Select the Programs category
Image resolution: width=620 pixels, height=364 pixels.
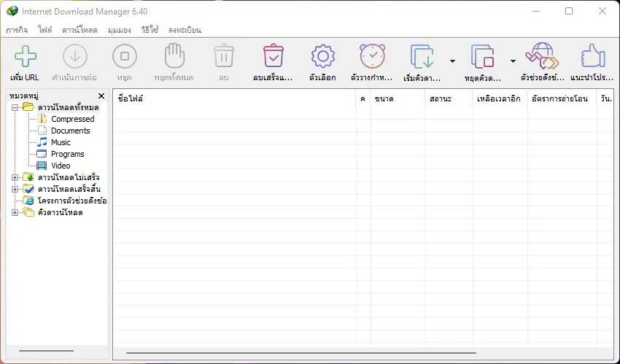pyautogui.click(x=68, y=154)
